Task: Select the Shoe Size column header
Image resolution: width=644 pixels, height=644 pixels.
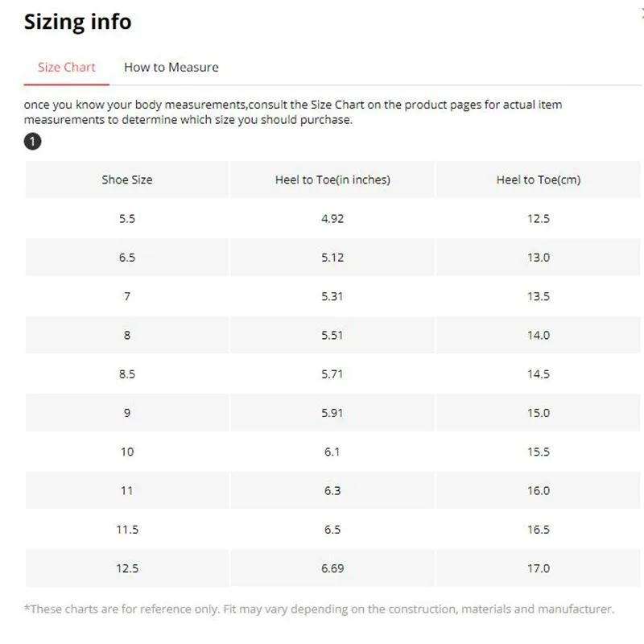Action: (127, 180)
